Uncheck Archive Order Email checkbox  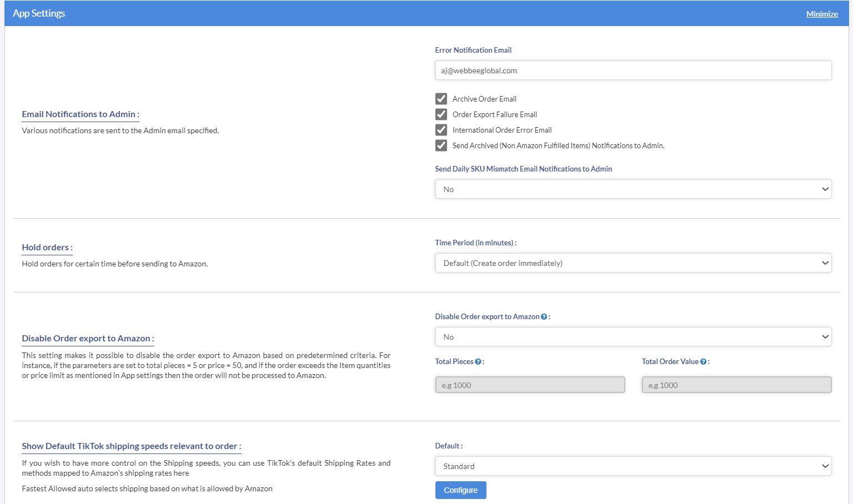(x=441, y=99)
